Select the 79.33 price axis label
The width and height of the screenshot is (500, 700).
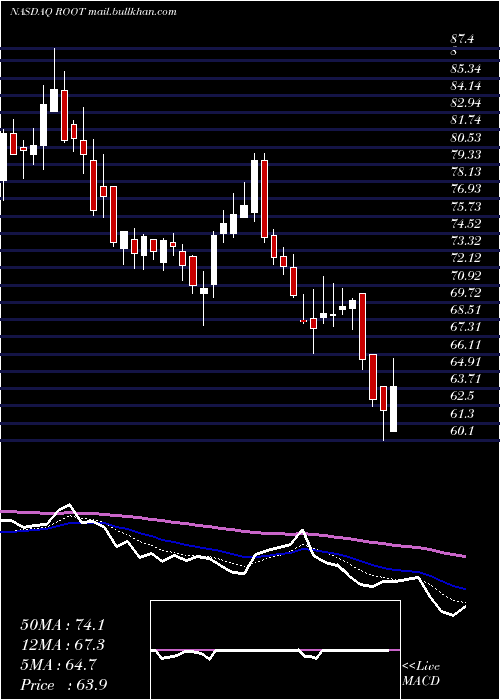pyautogui.click(x=466, y=154)
